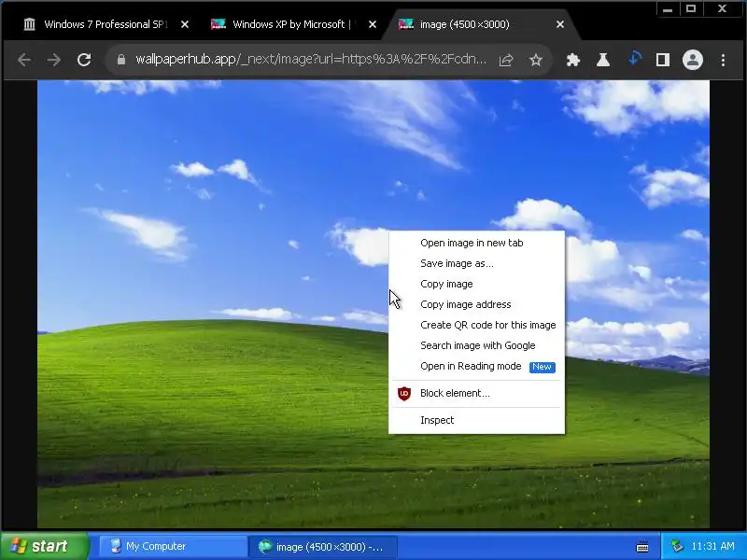
Task: Click the blue update arrow extension icon
Action: click(x=634, y=59)
